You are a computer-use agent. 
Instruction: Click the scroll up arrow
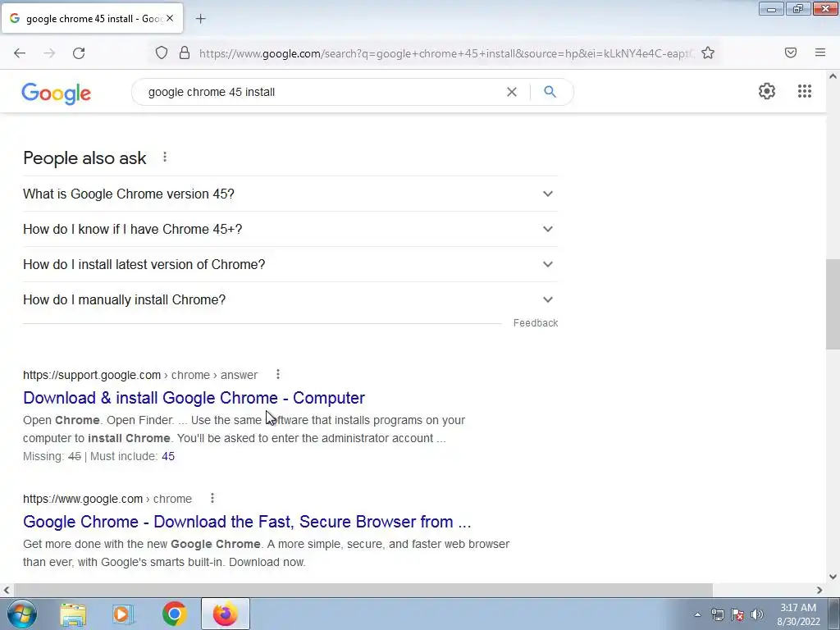(x=833, y=76)
